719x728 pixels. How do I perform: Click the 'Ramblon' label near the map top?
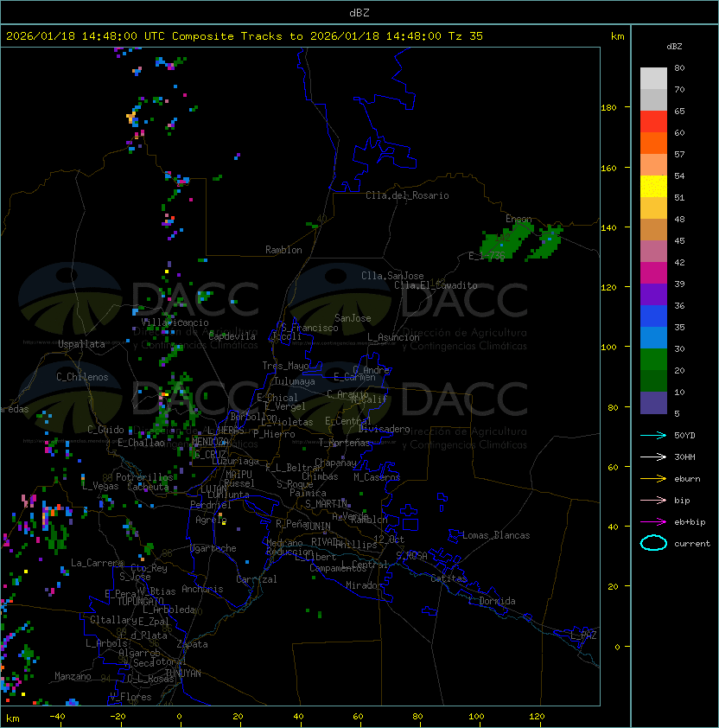pyautogui.click(x=283, y=250)
